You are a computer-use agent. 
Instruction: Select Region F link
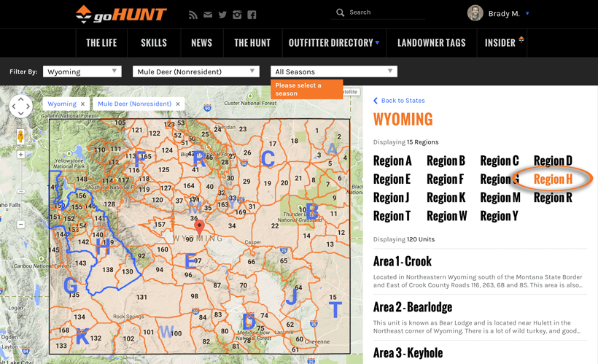[x=445, y=179]
